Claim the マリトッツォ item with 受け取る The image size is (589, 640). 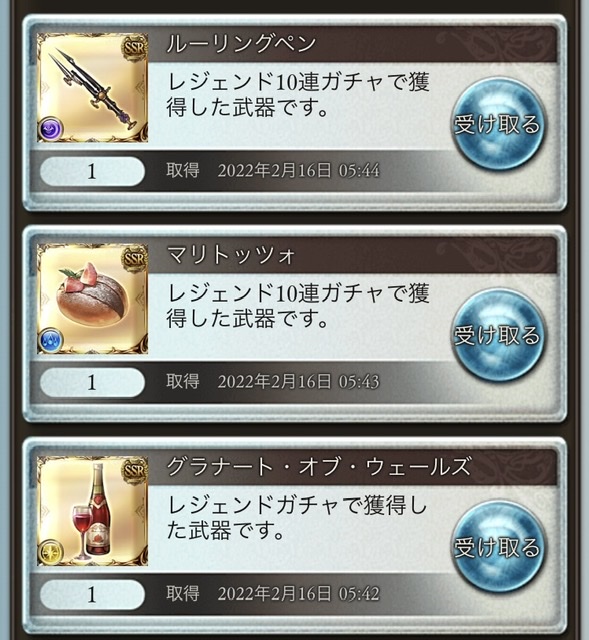click(x=498, y=335)
